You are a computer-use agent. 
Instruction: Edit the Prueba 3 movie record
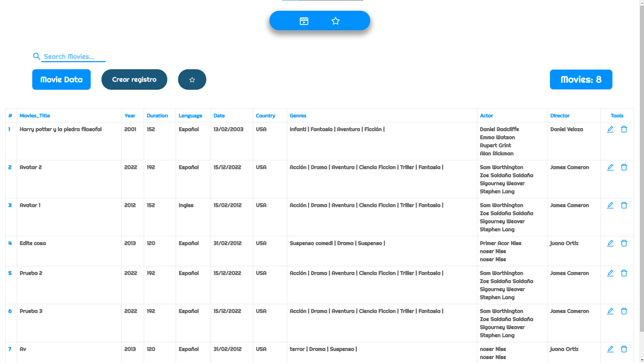[x=610, y=311]
